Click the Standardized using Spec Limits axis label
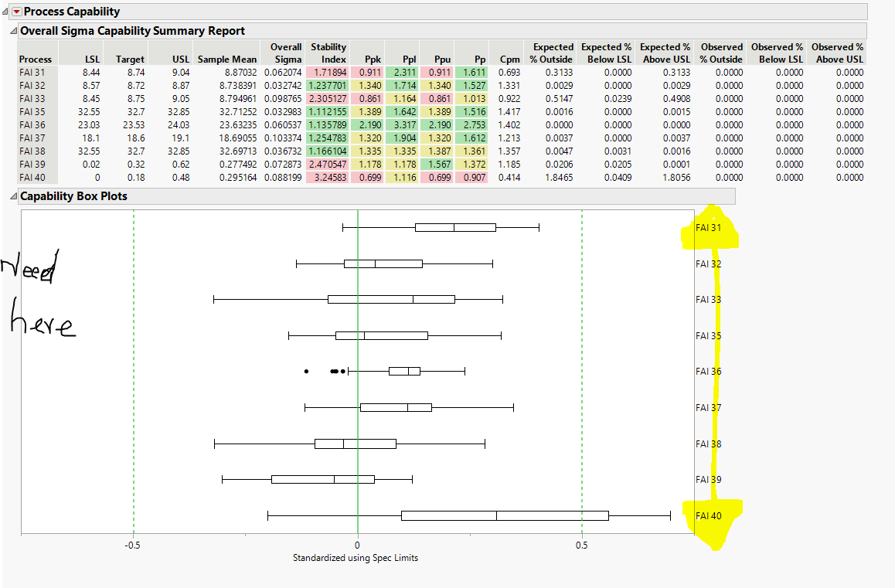This screenshot has width=895, height=588. (x=356, y=557)
